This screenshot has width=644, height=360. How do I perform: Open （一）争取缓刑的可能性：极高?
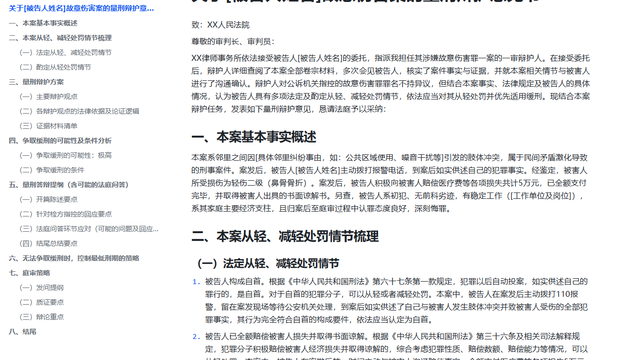click(x=67, y=155)
